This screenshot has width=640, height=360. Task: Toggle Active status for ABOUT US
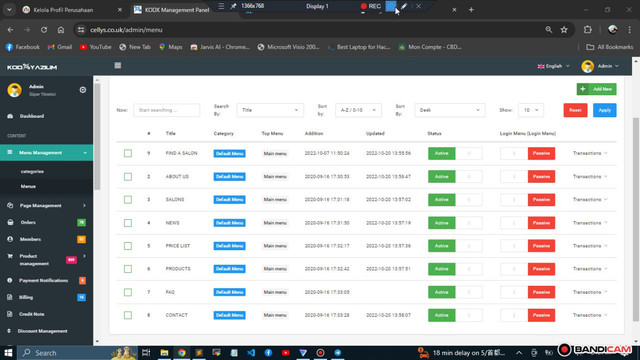click(x=455, y=176)
